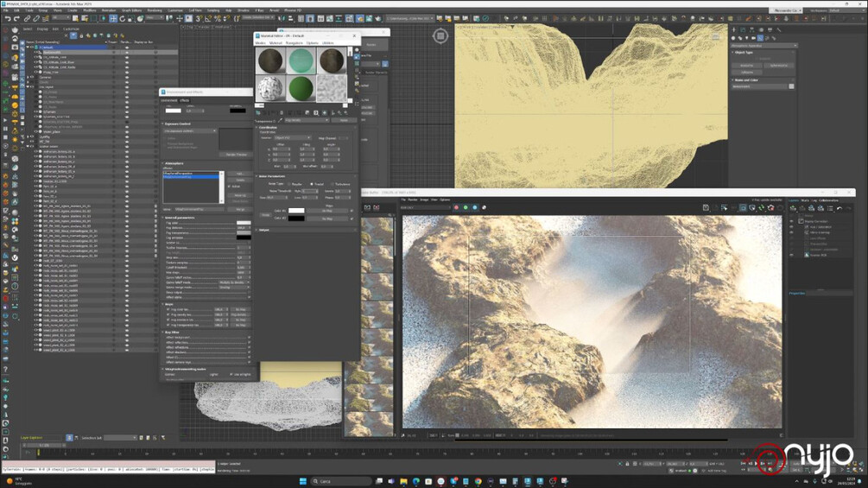Image resolution: width=868 pixels, height=488 pixels.
Task: Toggle the Color #2 map checkbox
Action: click(352, 219)
